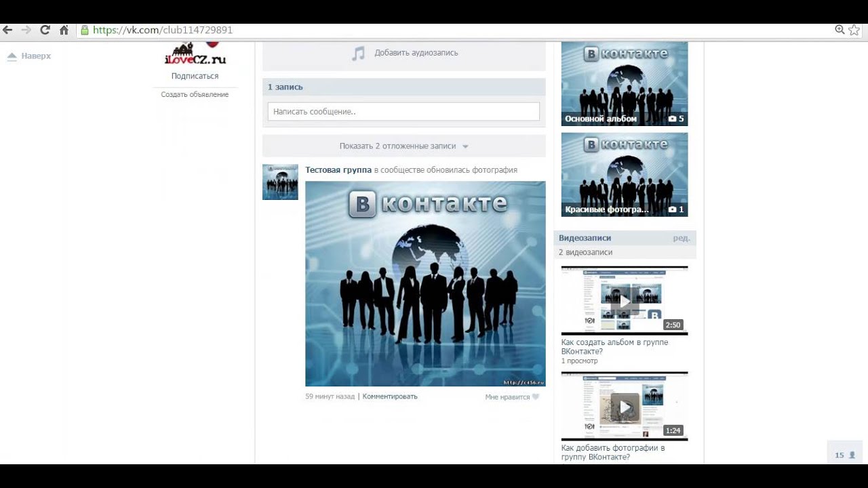Go to browser home page icon
This screenshot has width=868, height=488.
point(64,30)
